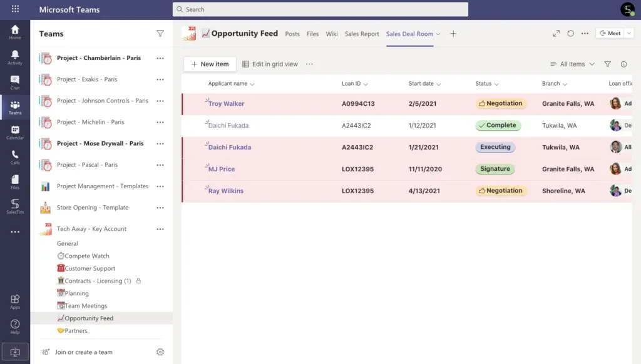This screenshot has width=641, height=364.
Task: Click Edit in grid view
Action: 270,64
